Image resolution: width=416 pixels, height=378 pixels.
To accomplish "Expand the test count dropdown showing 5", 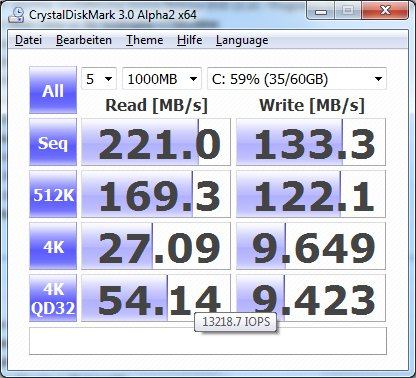I will pyautogui.click(x=99, y=79).
